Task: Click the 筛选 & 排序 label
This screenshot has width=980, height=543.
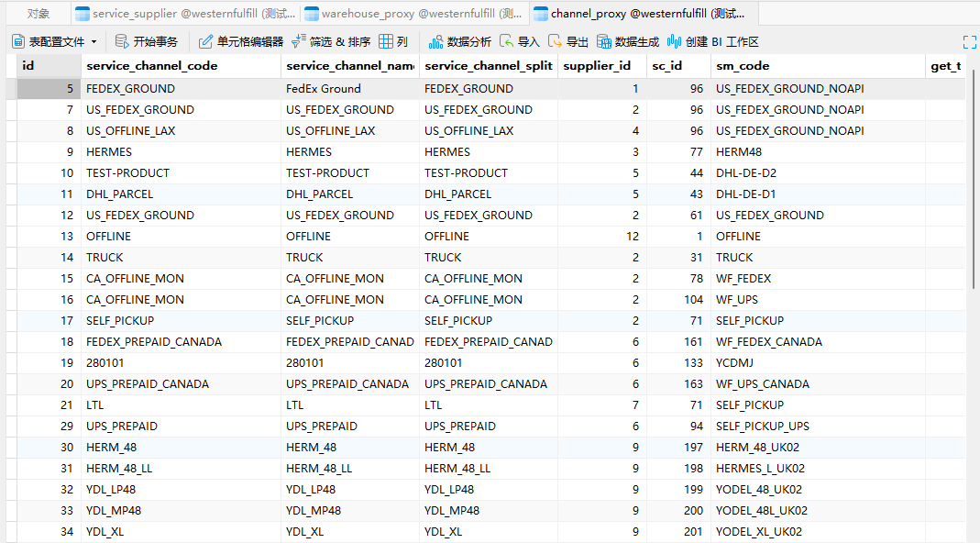Action: pos(340,42)
